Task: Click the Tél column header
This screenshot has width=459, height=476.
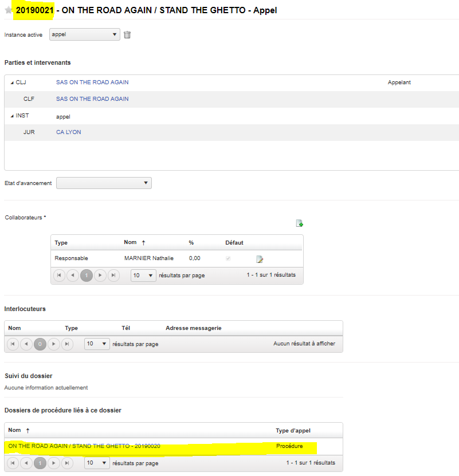Action: [125, 328]
